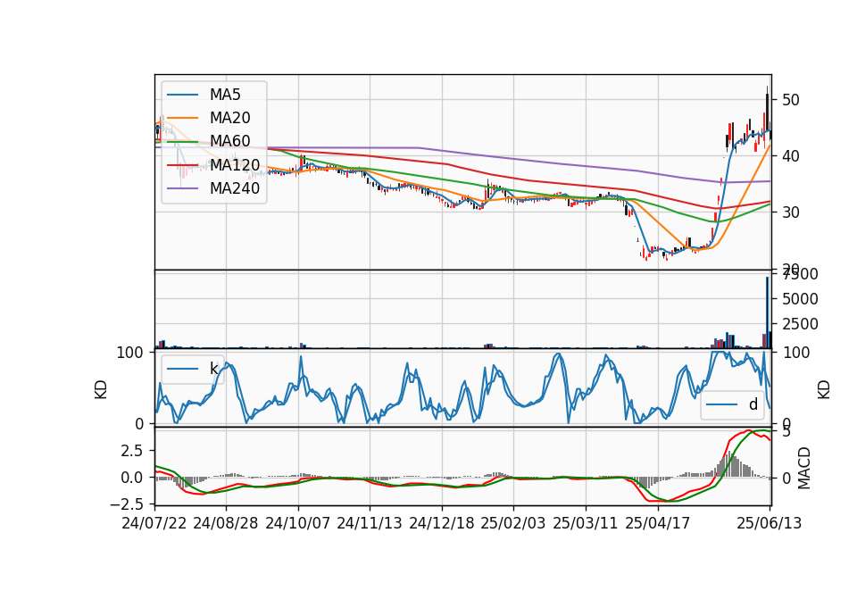
Task: Click the k legend entry in KD panel
Action: 193,369
